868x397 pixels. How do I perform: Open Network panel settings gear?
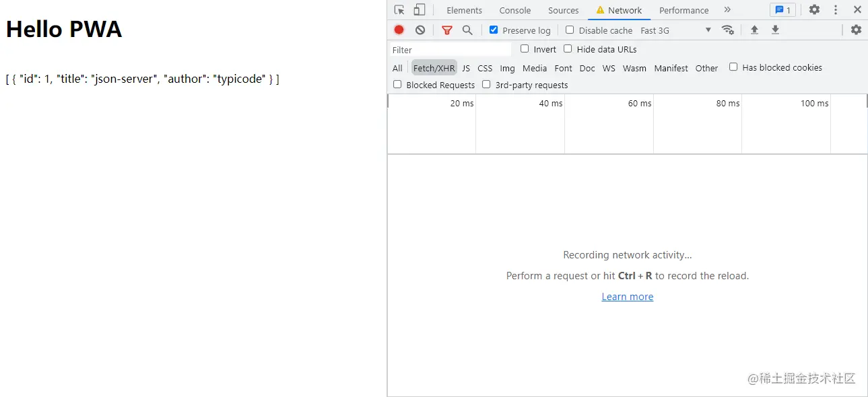(856, 30)
